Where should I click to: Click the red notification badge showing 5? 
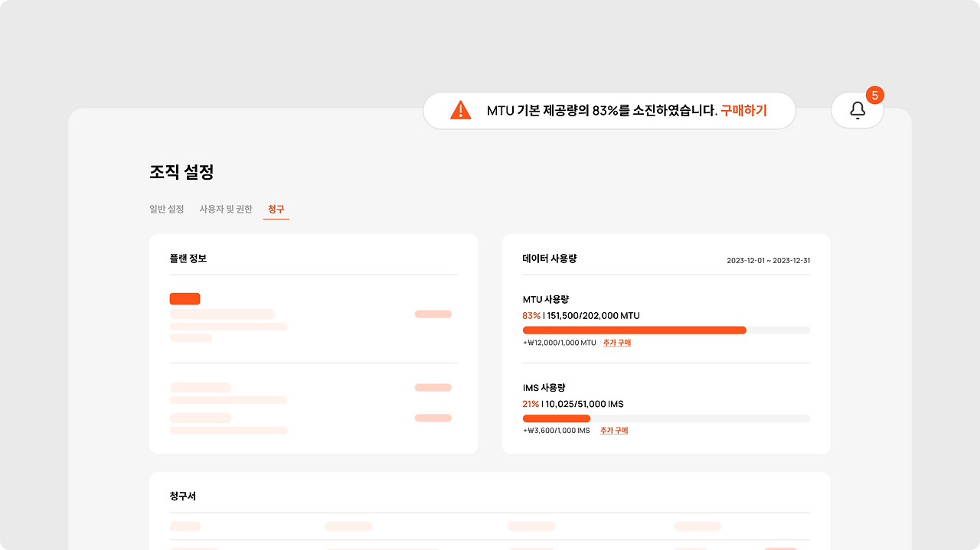(x=874, y=96)
